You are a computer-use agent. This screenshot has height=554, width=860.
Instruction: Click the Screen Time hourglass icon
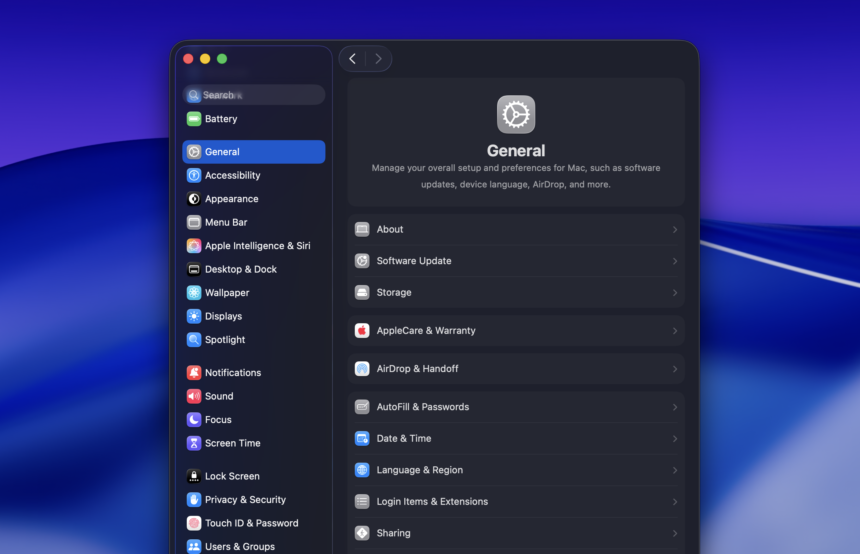[194, 443]
